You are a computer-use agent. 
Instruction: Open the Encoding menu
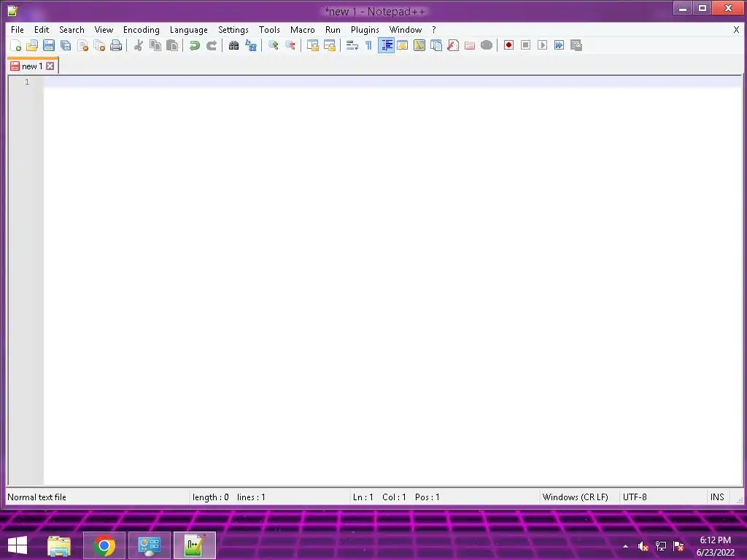[141, 29]
